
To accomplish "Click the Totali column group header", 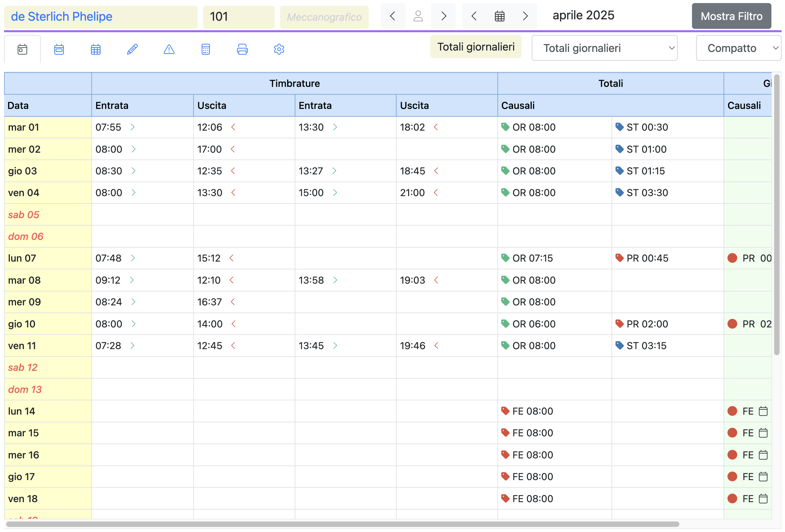I will [x=610, y=83].
